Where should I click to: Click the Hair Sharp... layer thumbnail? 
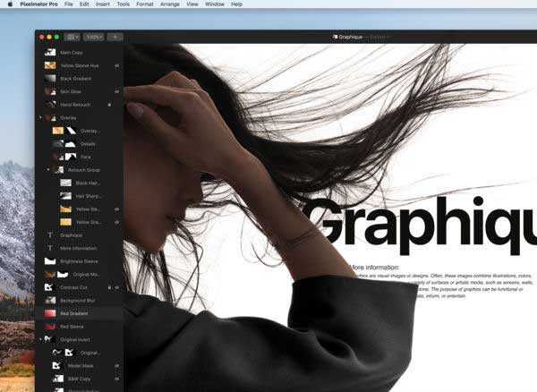click(x=65, y=196)
